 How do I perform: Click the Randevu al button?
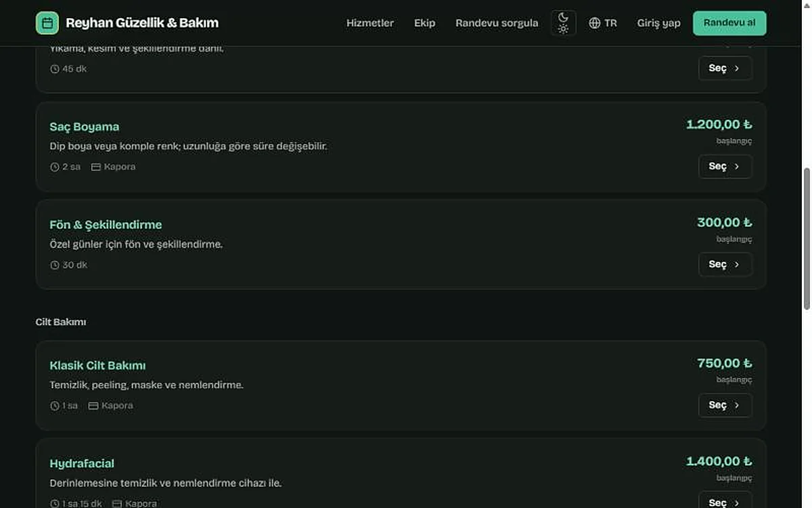click(x=729, y=23)
